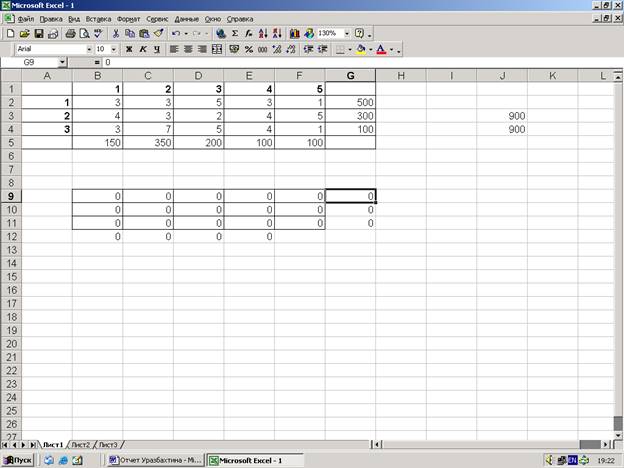This screenshot has height=468, width=624.
Task: Click the AutoSum sigma icon
Action: [235, 34]
